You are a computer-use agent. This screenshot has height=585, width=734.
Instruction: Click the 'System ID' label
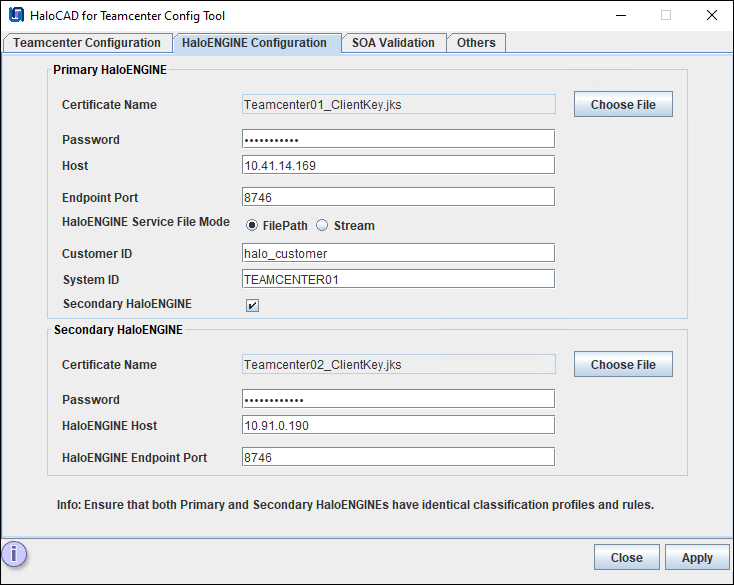91,280
